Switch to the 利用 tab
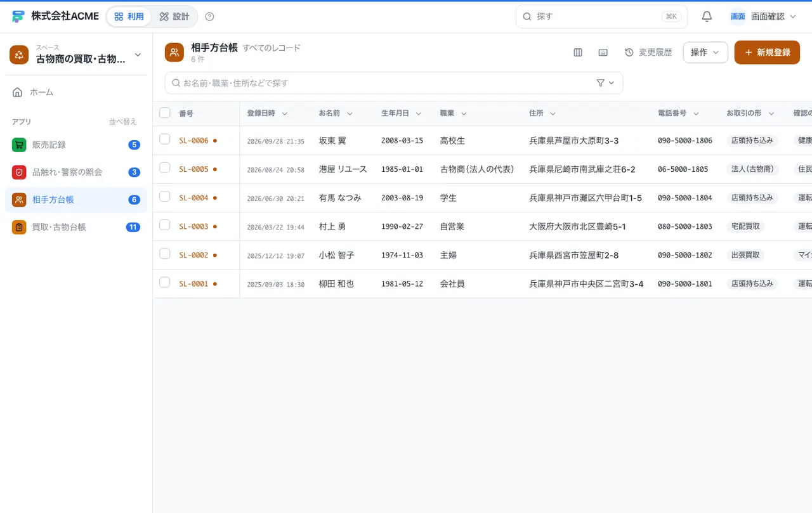812x513 pixels. click(129, 16)
